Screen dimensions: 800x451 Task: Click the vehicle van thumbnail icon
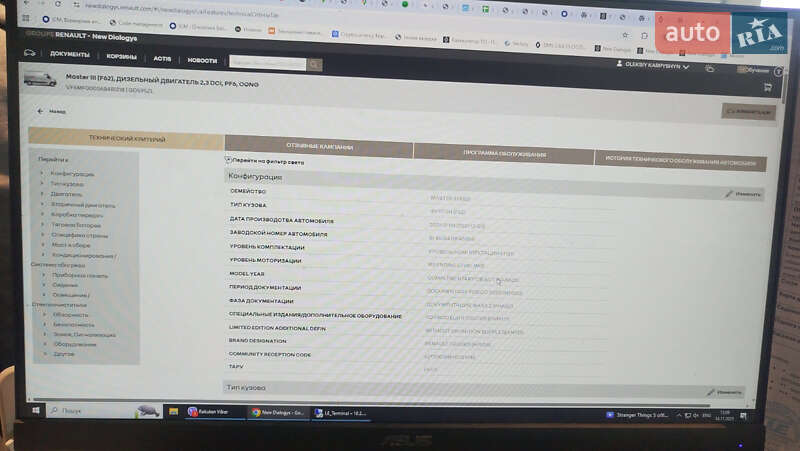point(40,80)
